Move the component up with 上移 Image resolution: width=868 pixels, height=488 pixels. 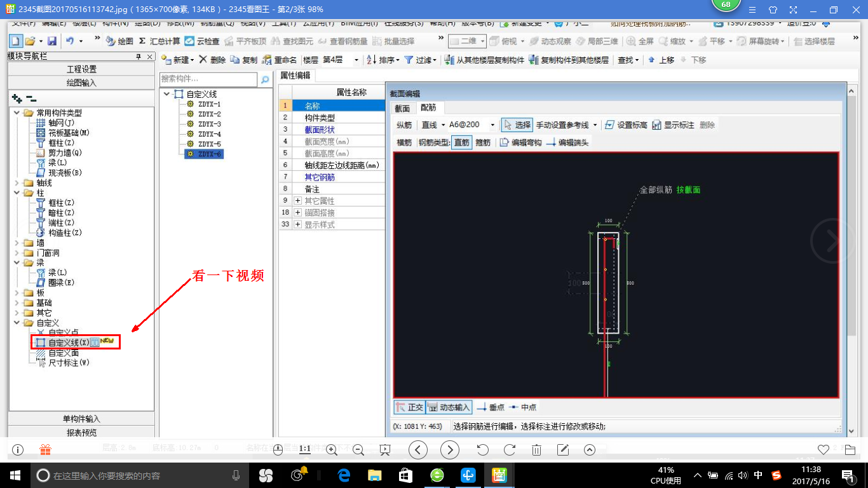tap(661, 60)
